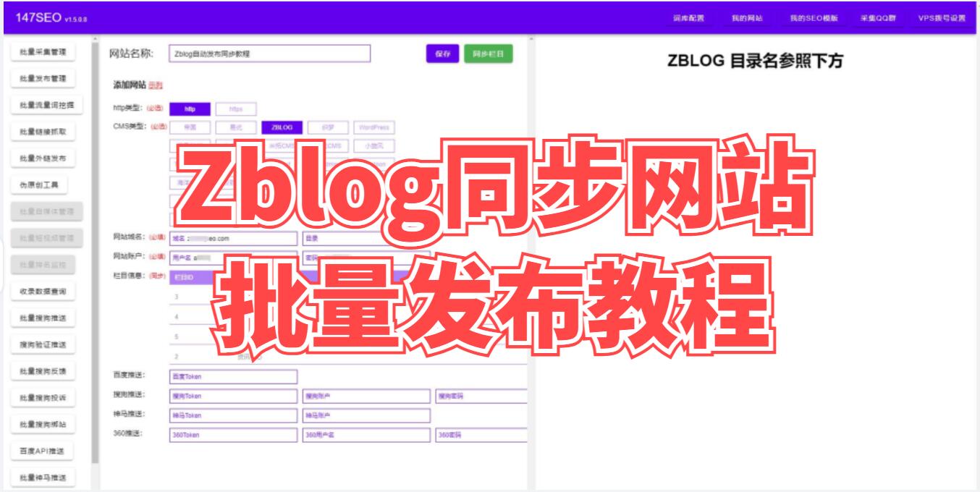This screenshot has width=980, height=492.
Task: Open VPS拨号设置 in the top bar
Action: [942, 18]
